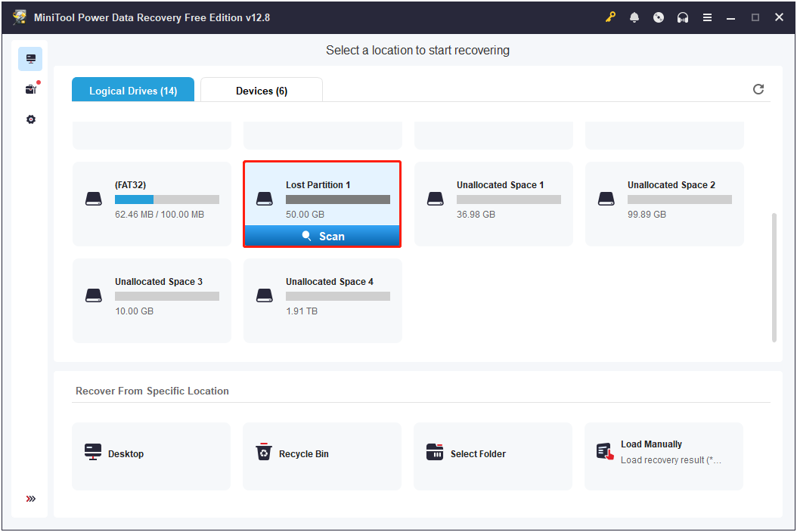This screenshot has height=532, width=797.
Task: Open the headset support icon
Action: (x=683, y=17)
